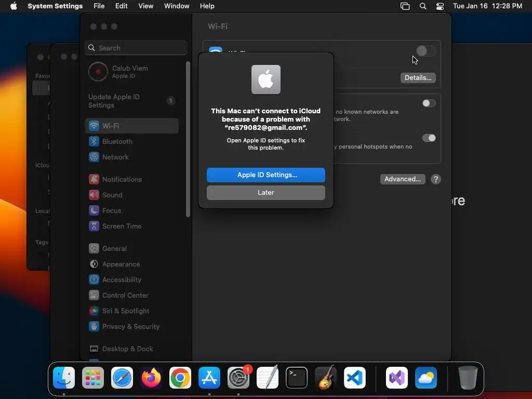Open Control Center in menu bar
This screenshot has height=399, width=532.
(x=440, y=6)
